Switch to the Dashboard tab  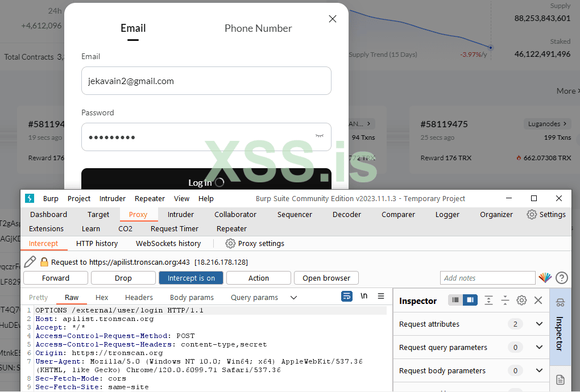(48, 214)
